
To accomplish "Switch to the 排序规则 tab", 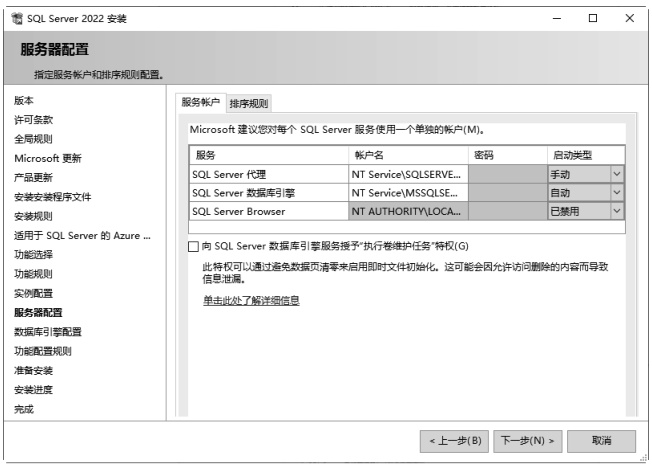I will point(249,104).
